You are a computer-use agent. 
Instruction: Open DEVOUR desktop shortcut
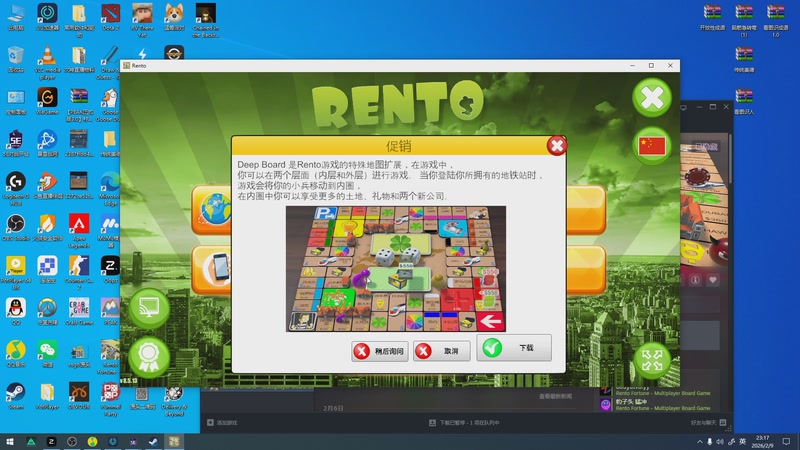click(x=79, y=395)
